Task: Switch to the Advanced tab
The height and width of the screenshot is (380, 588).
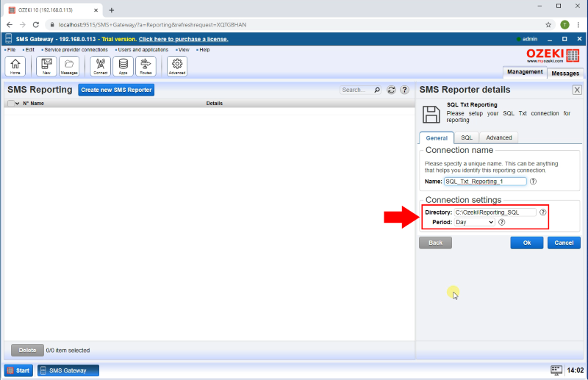Action: coord(499,137)
